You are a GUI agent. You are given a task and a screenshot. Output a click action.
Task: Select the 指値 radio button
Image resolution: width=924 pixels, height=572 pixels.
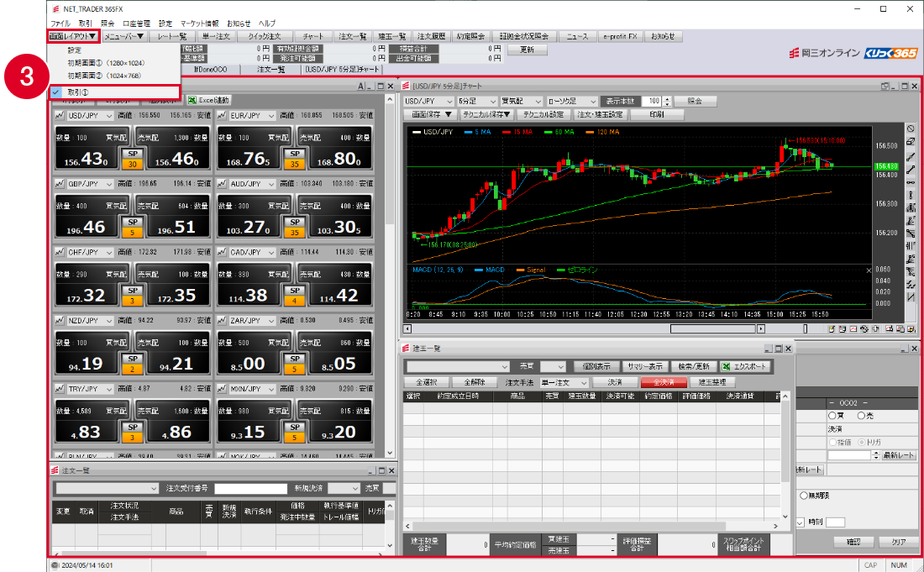pyautogui.click(x=832, y=443)
